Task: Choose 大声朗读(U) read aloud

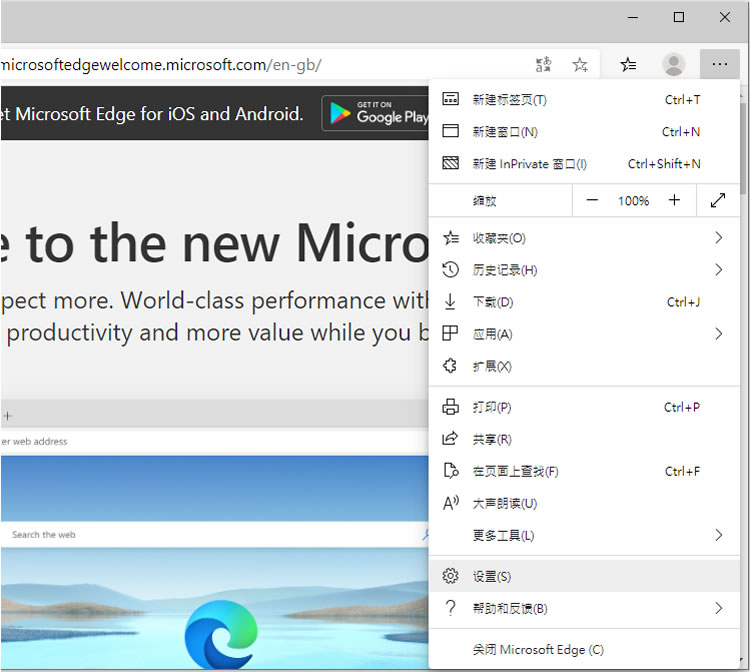Action: (584, 503)
